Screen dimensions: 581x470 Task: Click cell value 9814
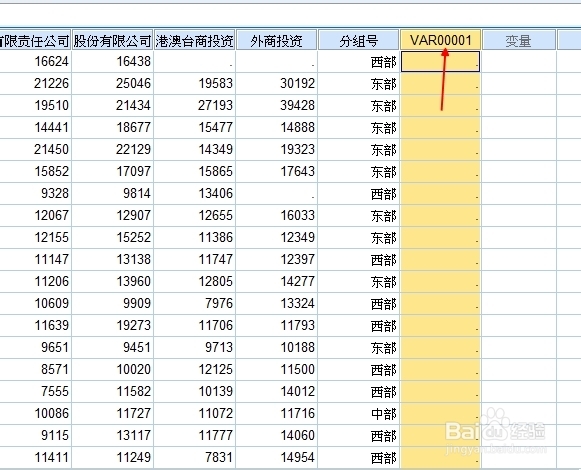137,193
